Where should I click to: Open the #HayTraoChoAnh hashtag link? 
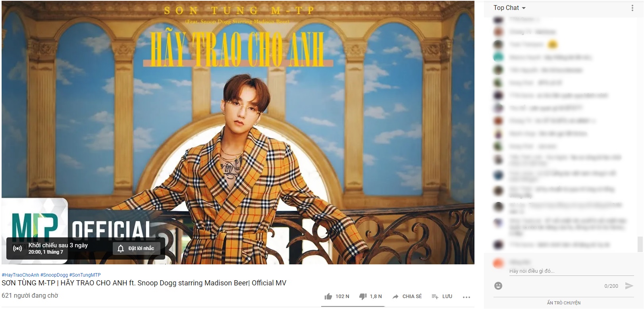[20, 275]
